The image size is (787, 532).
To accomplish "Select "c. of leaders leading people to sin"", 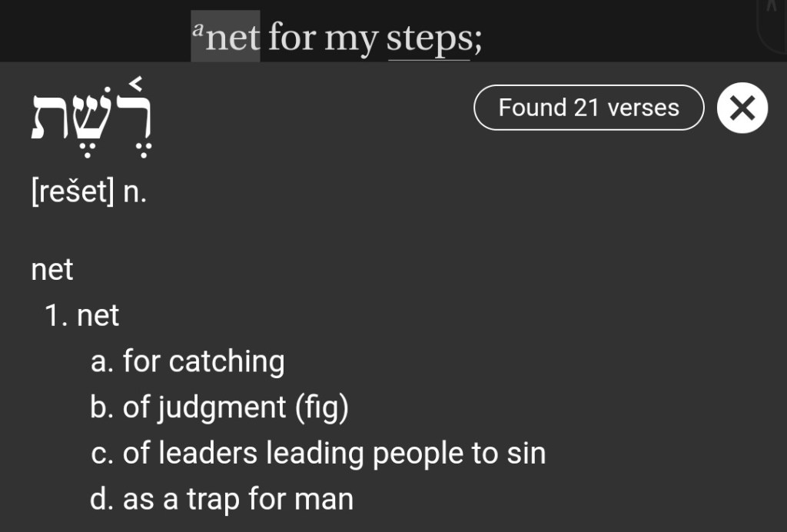I will click(x=318, y=454).
